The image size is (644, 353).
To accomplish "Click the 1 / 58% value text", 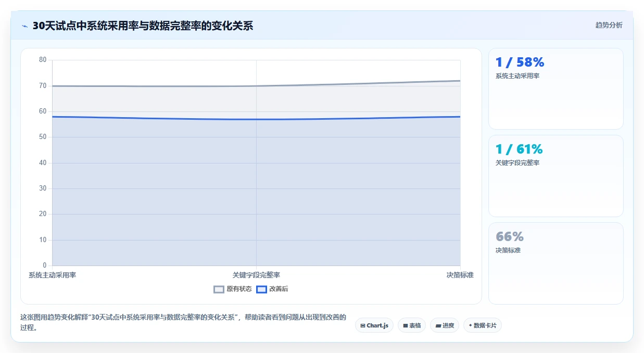I will [520, 62].
